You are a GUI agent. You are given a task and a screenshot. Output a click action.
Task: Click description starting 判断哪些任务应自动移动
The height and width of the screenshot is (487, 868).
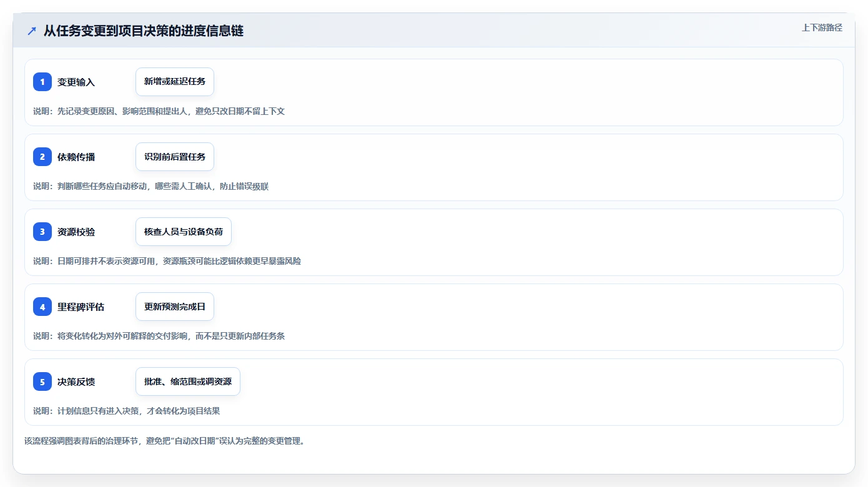point(150,186)
